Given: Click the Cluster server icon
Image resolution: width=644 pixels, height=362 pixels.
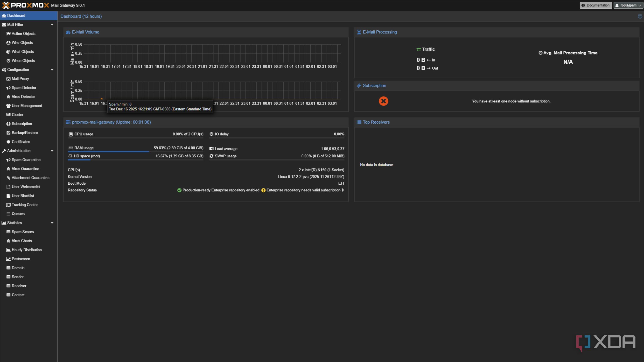Looking at the screenshot, I should 8,114.
